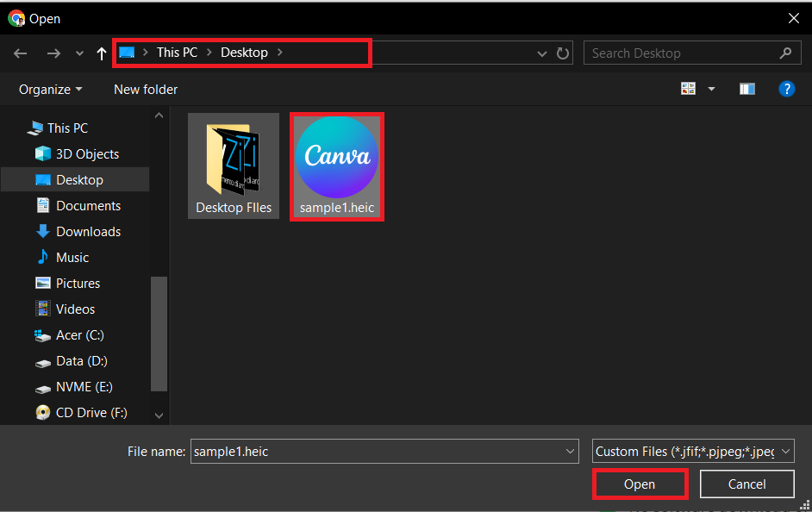Screen dimensions: 812x512
Task: Refresh the current folder view
Action: coord(563,53)
